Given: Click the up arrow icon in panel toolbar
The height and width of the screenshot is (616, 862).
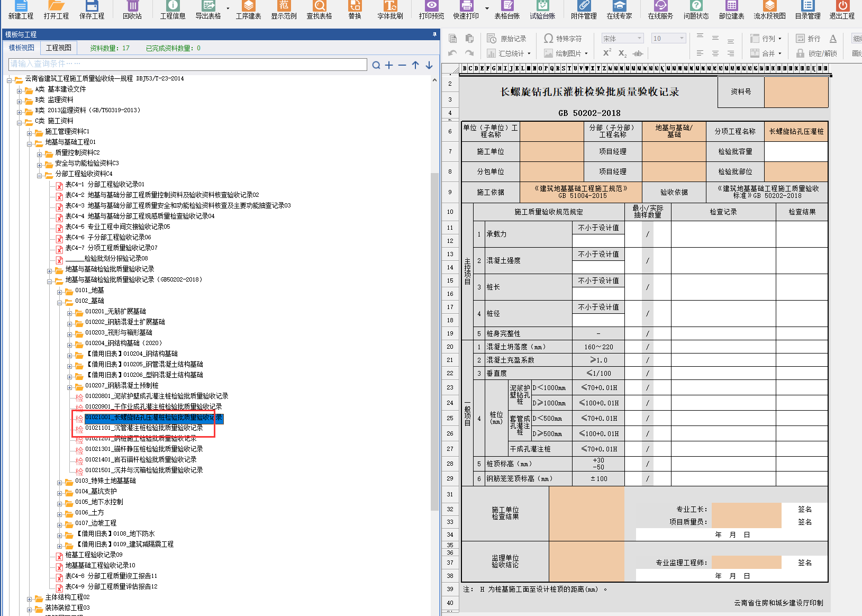Looking at the screenshot, I should point(415,65).
